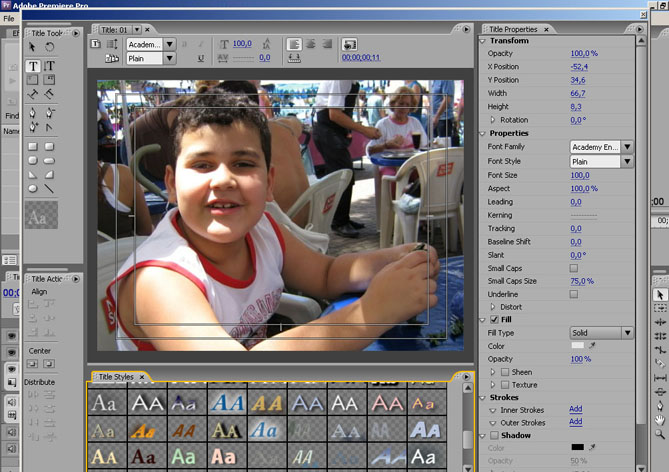Select the Vertical Type tool
669x472 pixels.
50,66
